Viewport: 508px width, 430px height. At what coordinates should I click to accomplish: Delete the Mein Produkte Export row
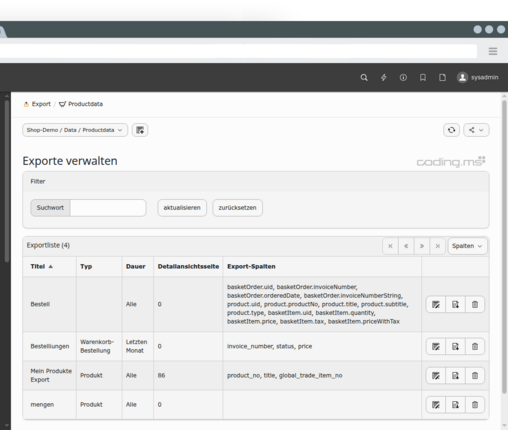point(475,376)
